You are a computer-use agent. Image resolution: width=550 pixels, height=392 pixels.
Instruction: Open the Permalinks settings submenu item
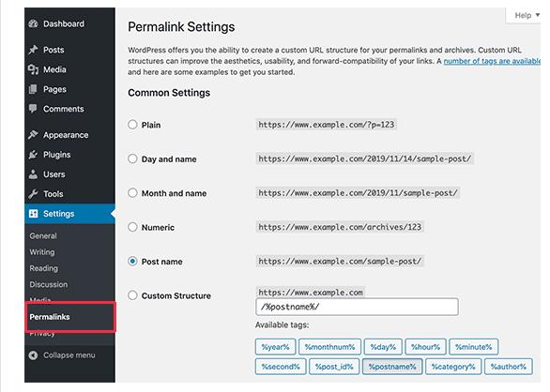pyautogui.click(x=50, y=317)
